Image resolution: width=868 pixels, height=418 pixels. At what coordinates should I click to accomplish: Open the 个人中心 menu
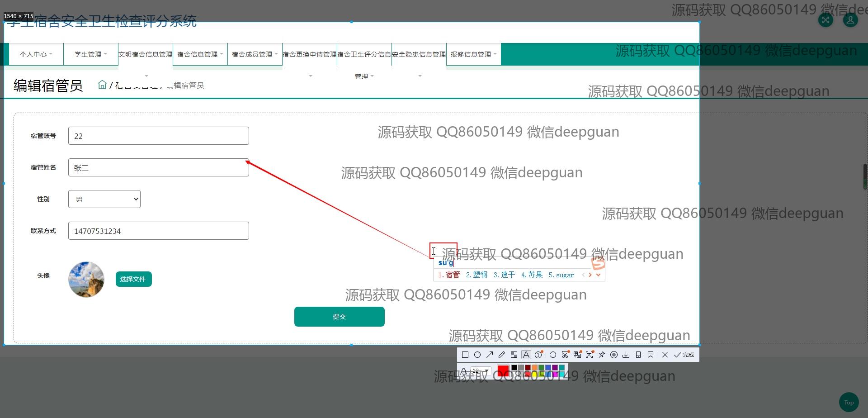click(x=36, y=54)
